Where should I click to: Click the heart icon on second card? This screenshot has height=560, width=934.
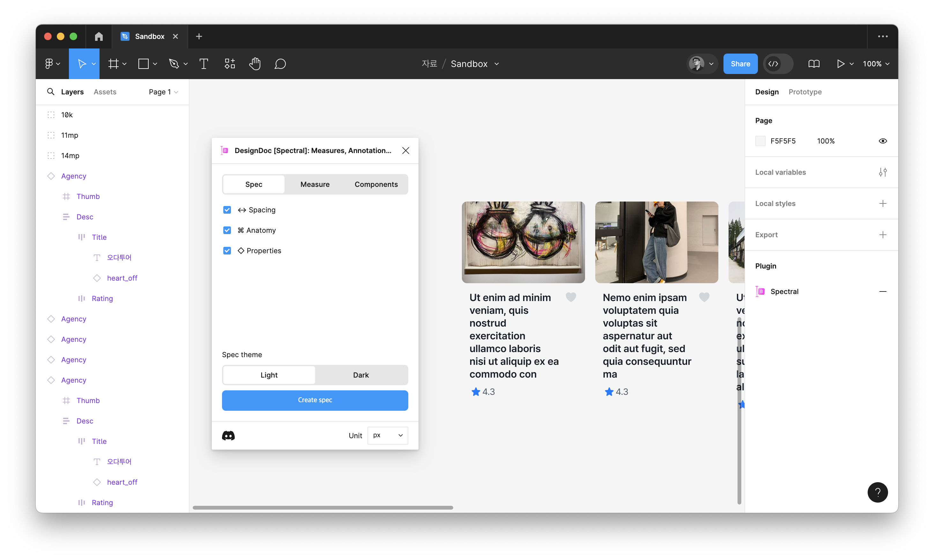(x=704, y=297)
